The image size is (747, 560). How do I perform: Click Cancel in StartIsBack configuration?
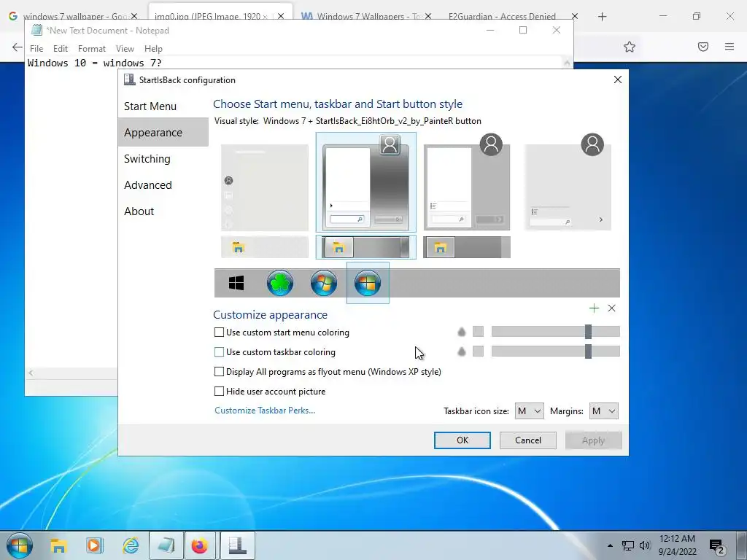pyautogui.click(x=528, y=440)
